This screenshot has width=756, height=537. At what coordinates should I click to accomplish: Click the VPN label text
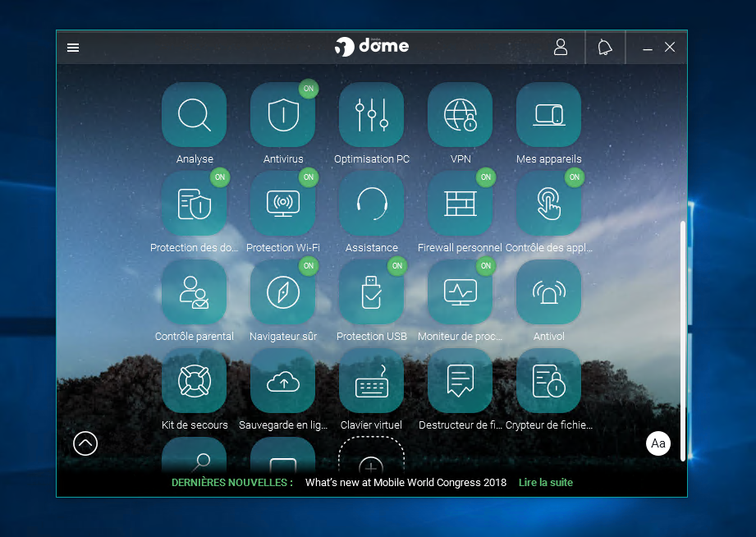[x=460, y=158]
